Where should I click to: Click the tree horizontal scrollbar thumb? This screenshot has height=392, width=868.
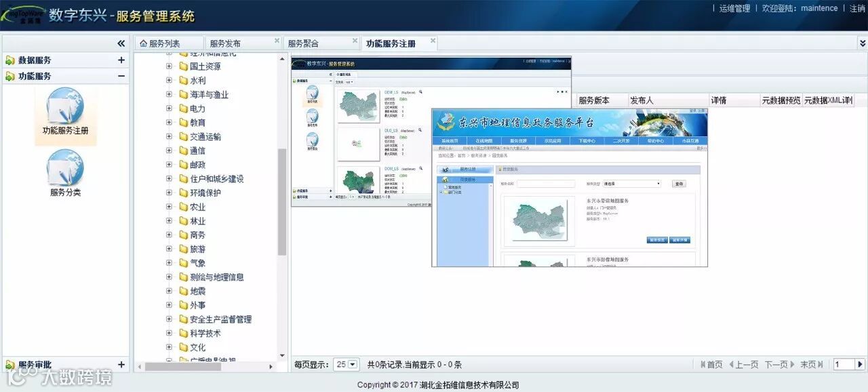tap(183, 366)
